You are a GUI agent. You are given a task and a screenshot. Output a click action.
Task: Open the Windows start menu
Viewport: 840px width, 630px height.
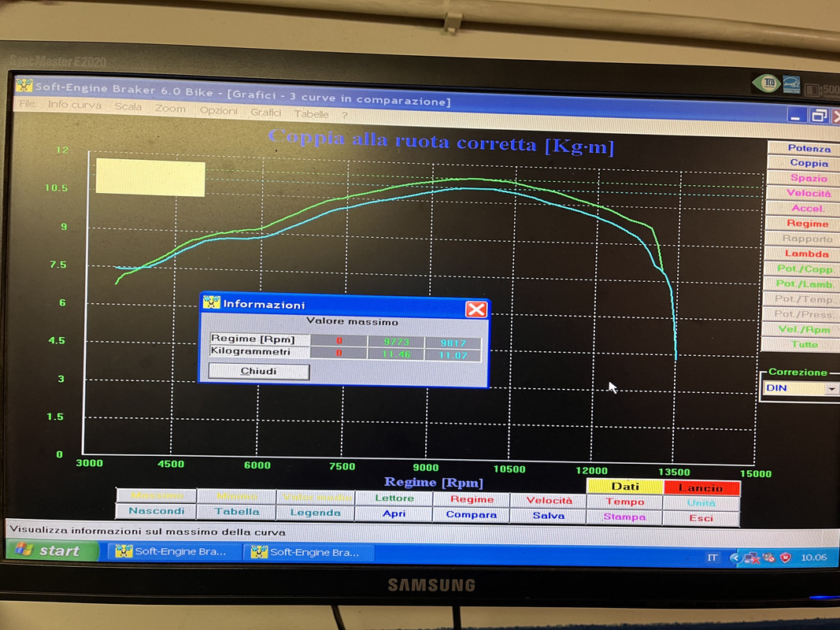point(51,550)
